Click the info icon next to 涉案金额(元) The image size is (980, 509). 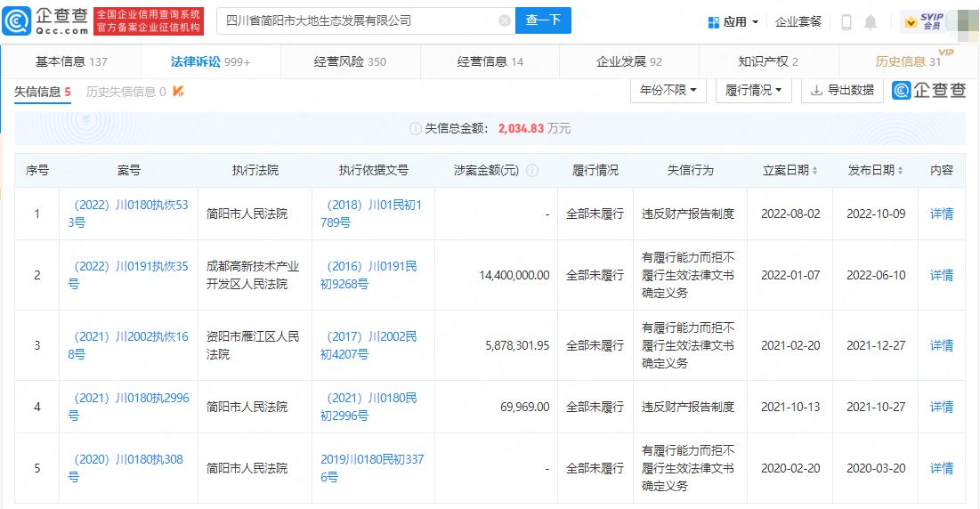[x=532, y=170]
